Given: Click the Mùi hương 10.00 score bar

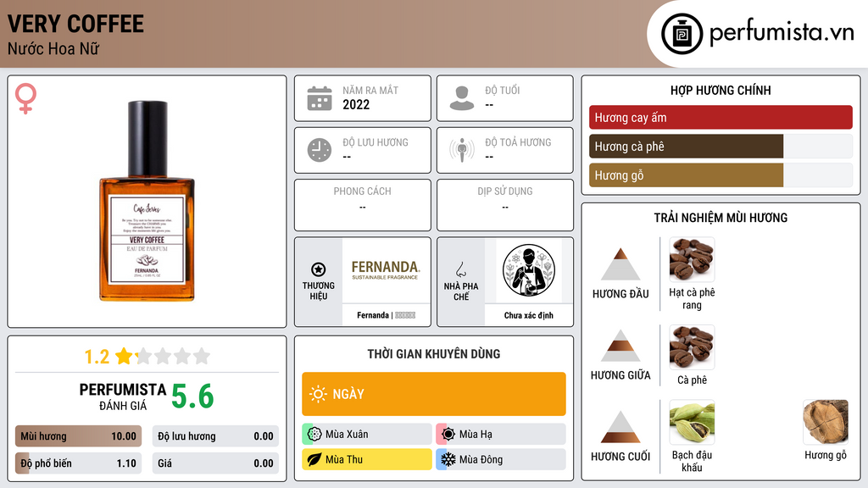Looking at the screenshot, I should coord(78,436).
